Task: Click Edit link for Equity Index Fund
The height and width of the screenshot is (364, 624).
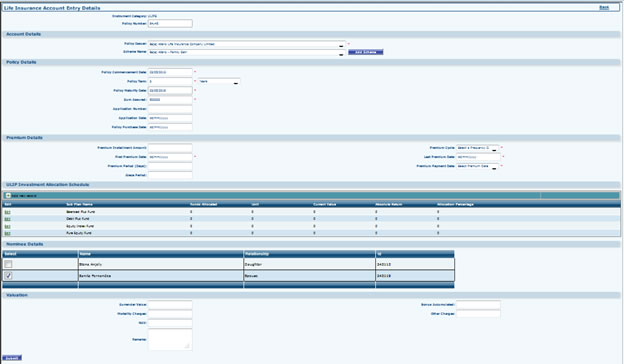Action: [7, 226]
